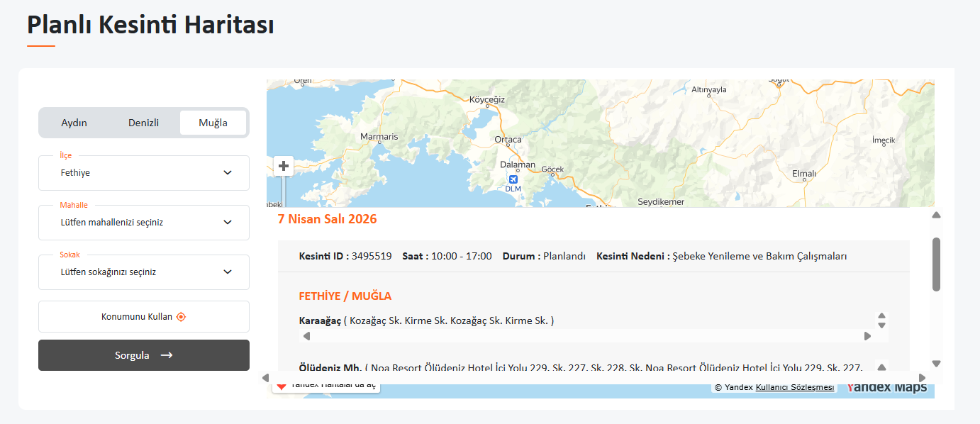Viewport: 980px width, 424px height.
Task: Zoom in the map with plus
Action: point(284,166)
